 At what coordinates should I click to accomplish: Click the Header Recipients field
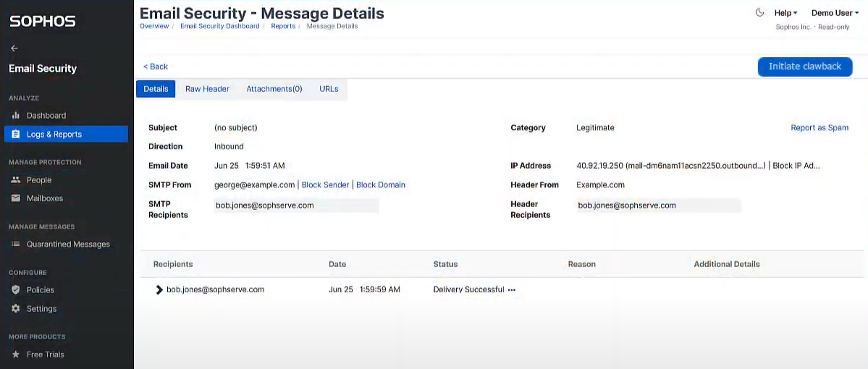(658, 205)
